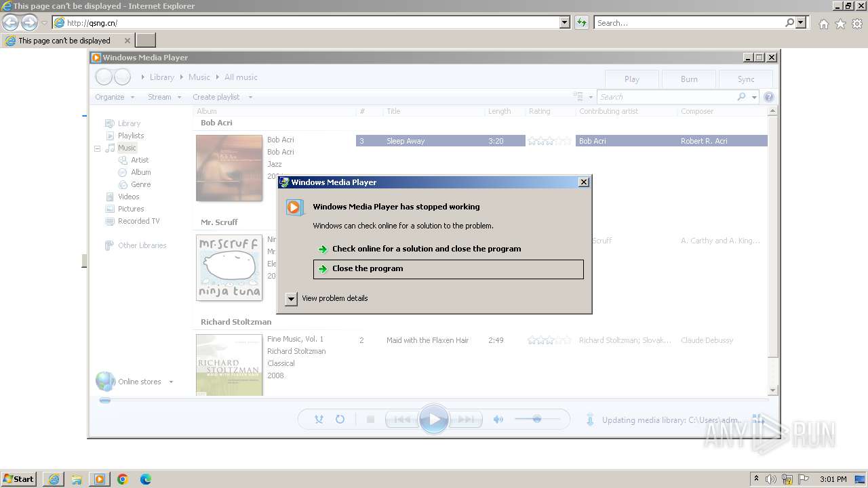868x488 pixels.
Task: Click the All music breadcrumb
Action: point(241,77)
